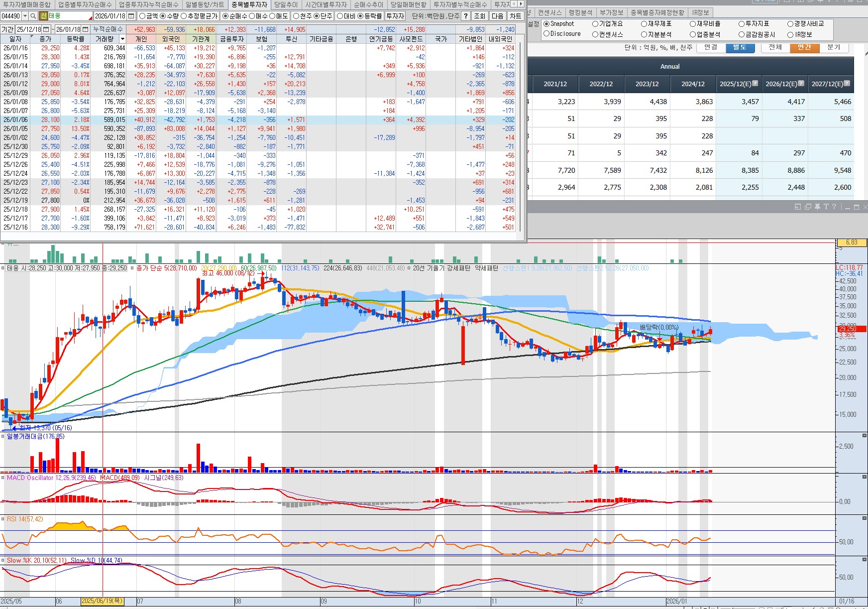Select the 분기 quarterly button
The height and width of the screenshot is (609, 868).
click(x=834, y=47)
